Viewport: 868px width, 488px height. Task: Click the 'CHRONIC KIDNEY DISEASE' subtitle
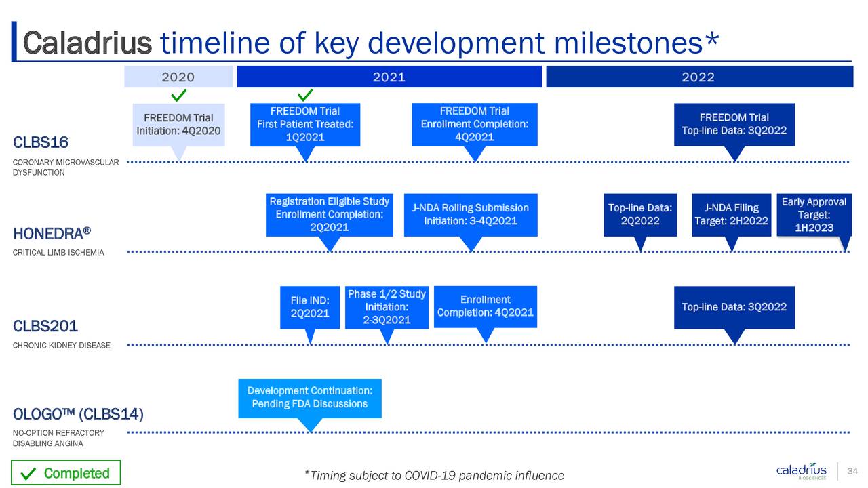pos(61,346)
